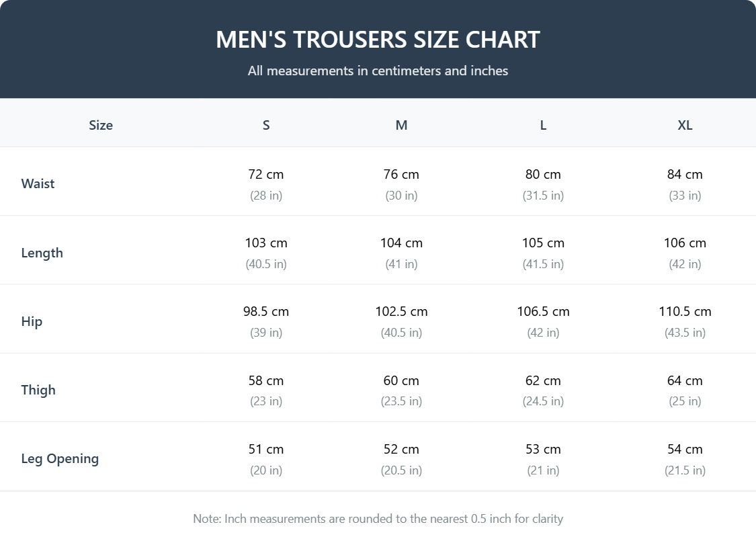Click the Thigh row label
This screenshot has width=756, height=541.
click(x=38, y=390)
